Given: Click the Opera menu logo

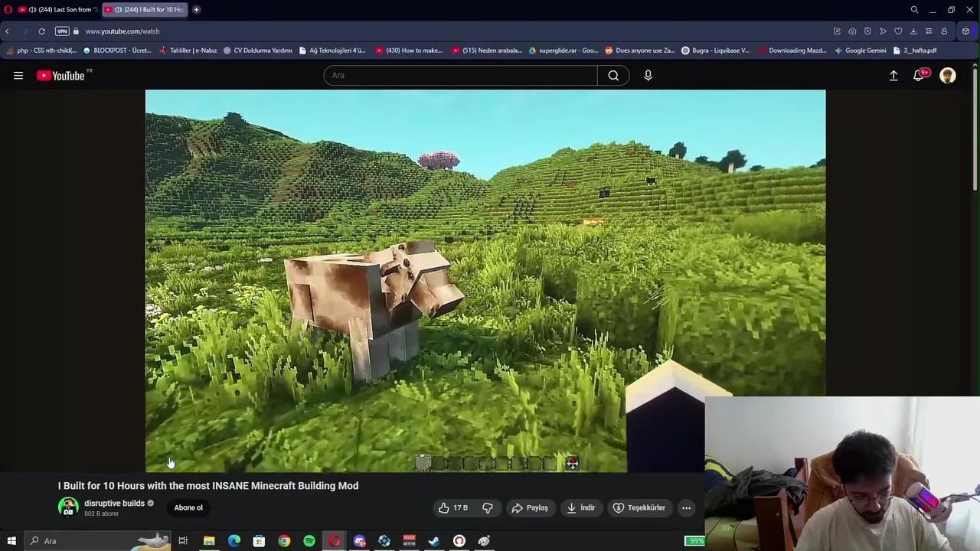Looking at the screenshot, I should pyautogui.click(x=8, y=9).
